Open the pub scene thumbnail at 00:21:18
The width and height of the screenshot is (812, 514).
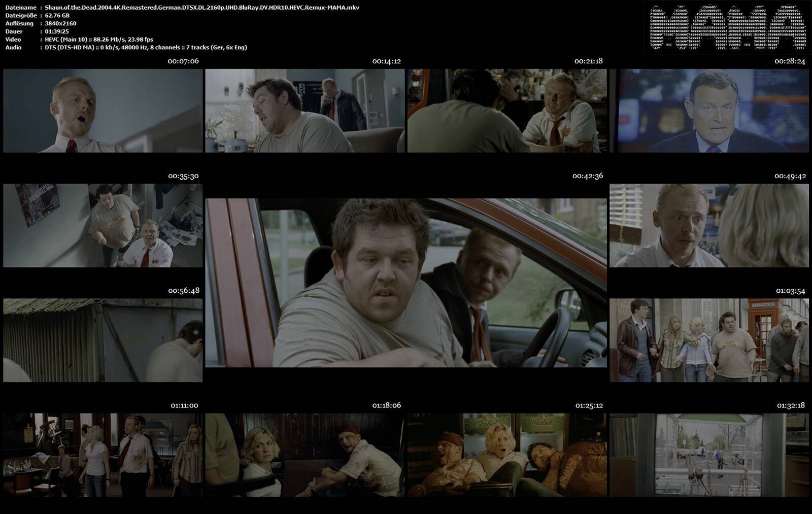pyautogui.click(x=507, y=111)
